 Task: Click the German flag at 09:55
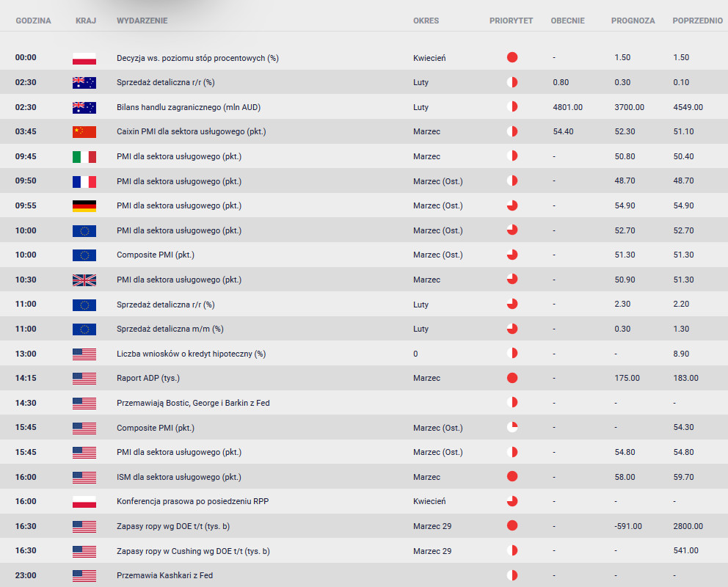pos(84,205)
